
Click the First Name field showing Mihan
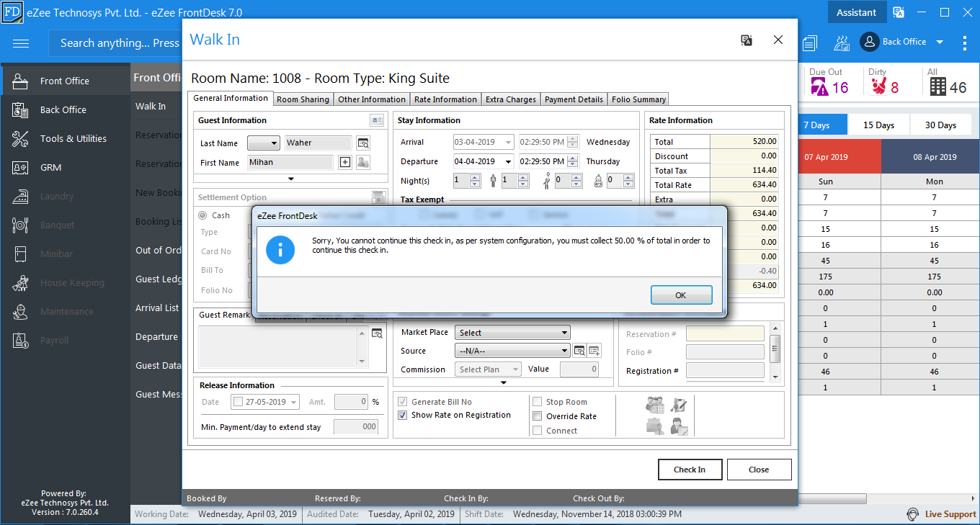(290, 163)
